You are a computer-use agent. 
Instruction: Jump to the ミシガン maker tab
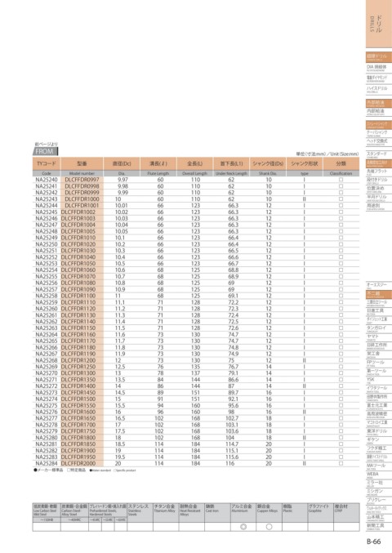(379, 492)
